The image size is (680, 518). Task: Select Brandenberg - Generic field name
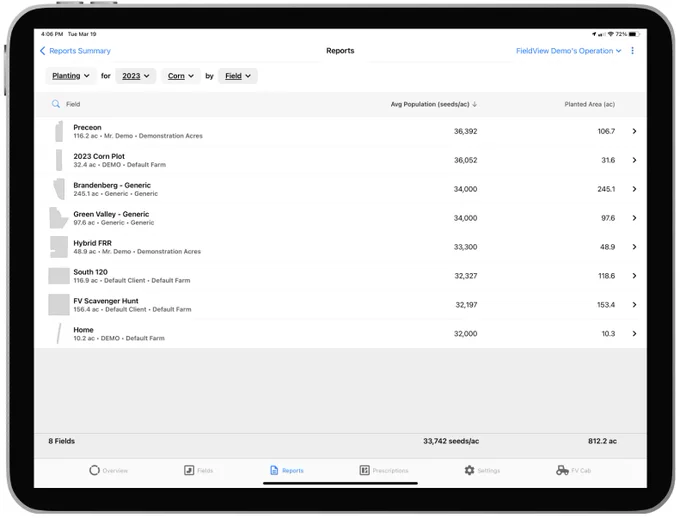coord(112,185)
